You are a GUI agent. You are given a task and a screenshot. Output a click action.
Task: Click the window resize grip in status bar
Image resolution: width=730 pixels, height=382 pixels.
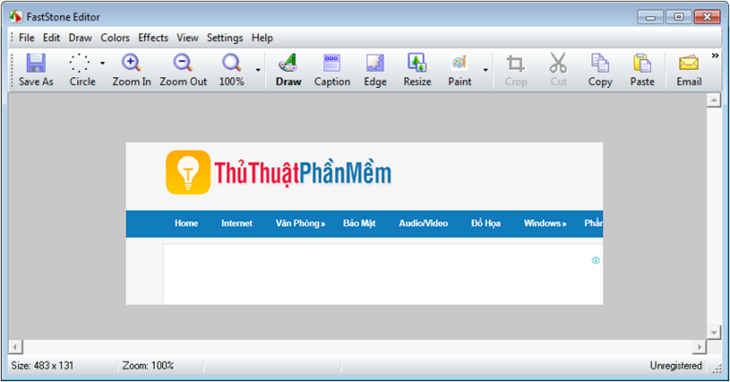716,368
